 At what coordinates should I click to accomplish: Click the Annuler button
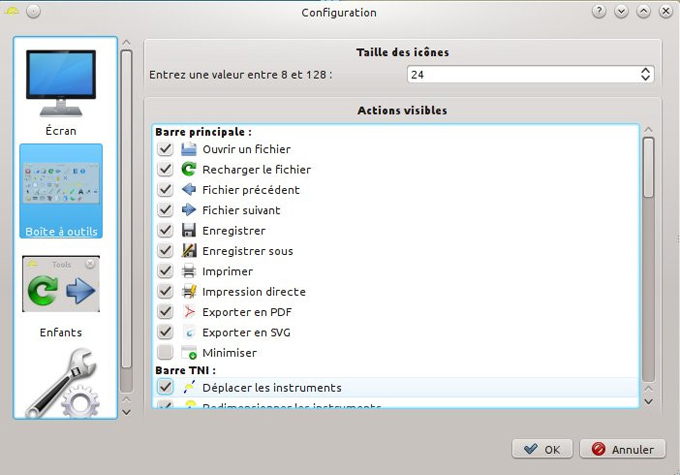[622, 449]
